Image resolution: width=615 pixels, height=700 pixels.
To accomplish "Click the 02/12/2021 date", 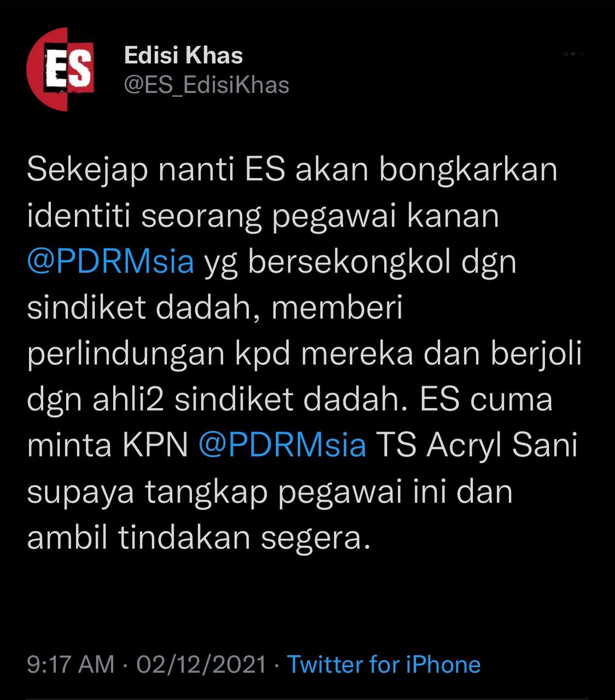I will pos(201,664).
